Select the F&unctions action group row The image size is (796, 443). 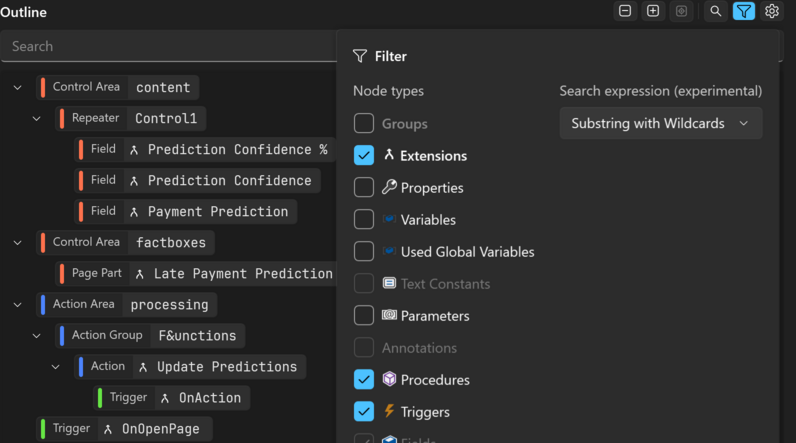tap(150, 335)
